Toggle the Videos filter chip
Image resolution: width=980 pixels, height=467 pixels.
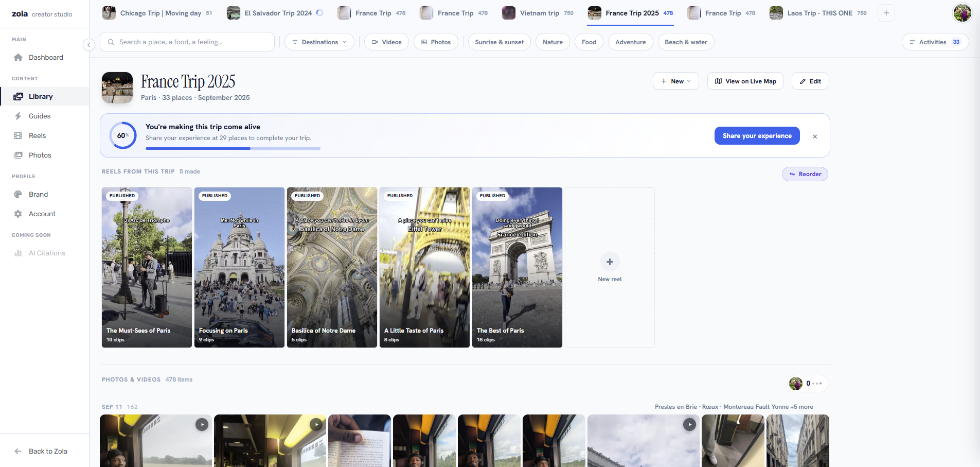pos(386,42)
